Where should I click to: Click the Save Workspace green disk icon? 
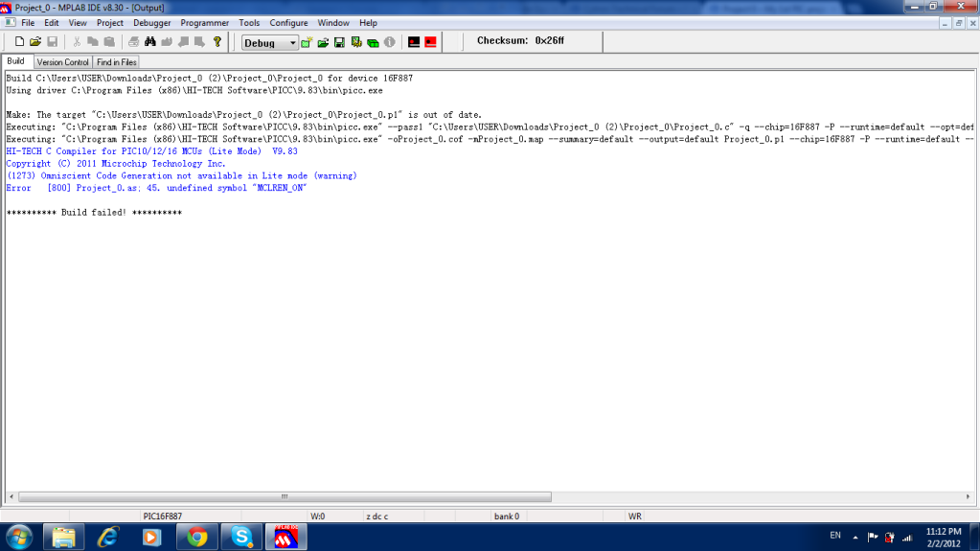pos(339,42)
